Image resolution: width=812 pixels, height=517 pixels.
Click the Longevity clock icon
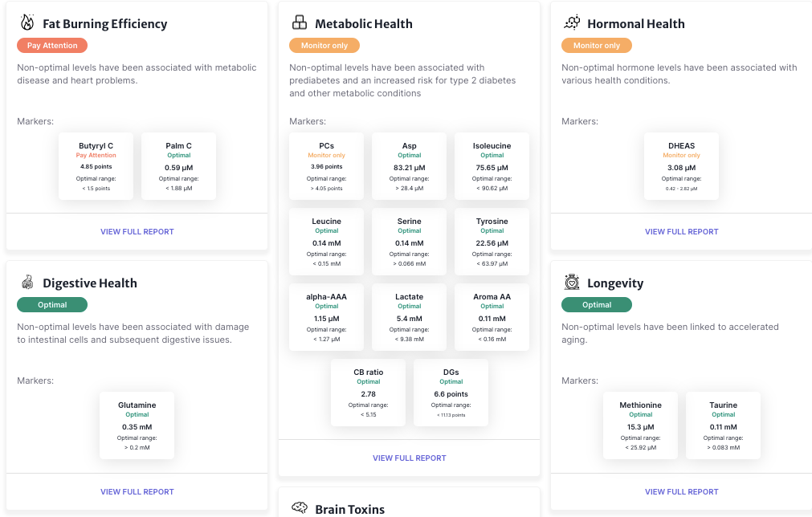[572, 282]
